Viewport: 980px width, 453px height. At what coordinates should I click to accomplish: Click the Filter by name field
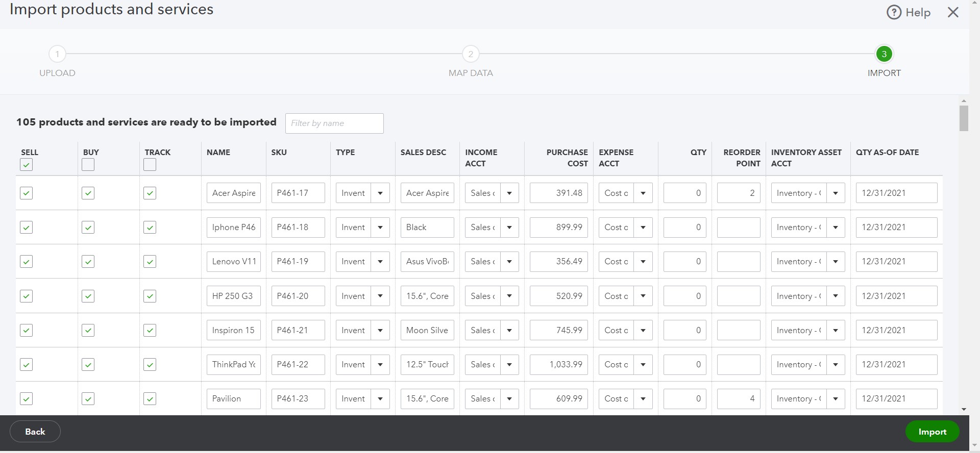334,123
